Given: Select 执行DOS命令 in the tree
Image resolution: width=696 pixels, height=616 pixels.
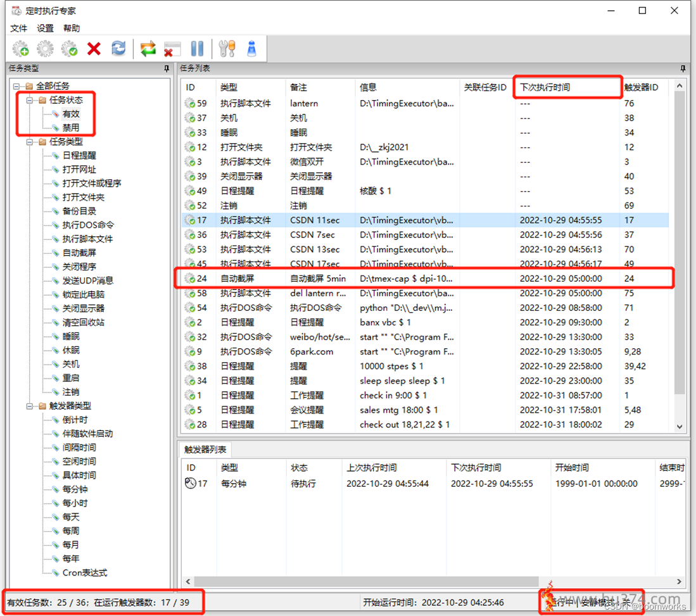Looking at the screenshot, I should (x=88, y=225).
